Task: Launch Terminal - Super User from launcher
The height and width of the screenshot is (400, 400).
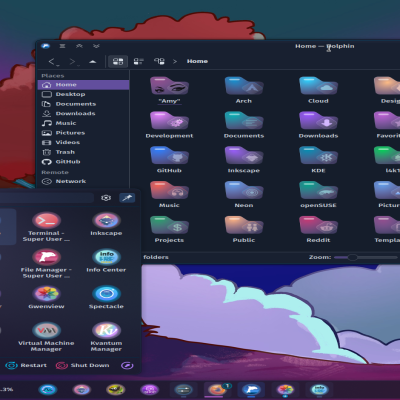Action: [46, 227]
